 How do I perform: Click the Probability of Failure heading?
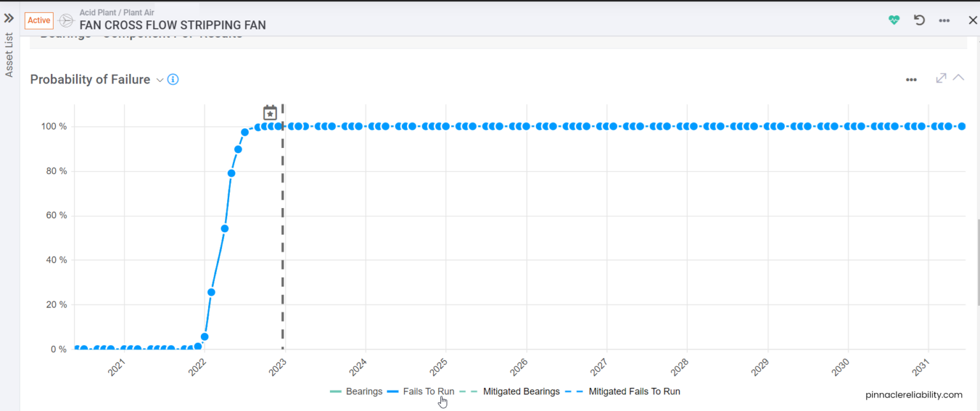click(x=90, y=80)
